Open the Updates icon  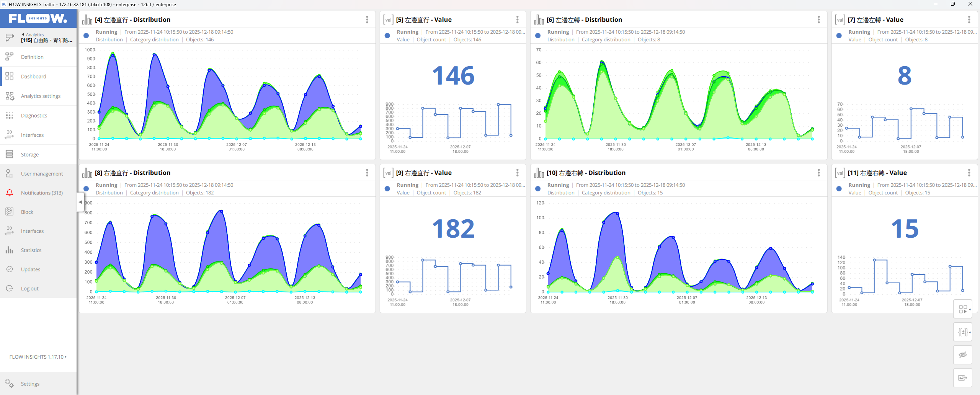10,269
